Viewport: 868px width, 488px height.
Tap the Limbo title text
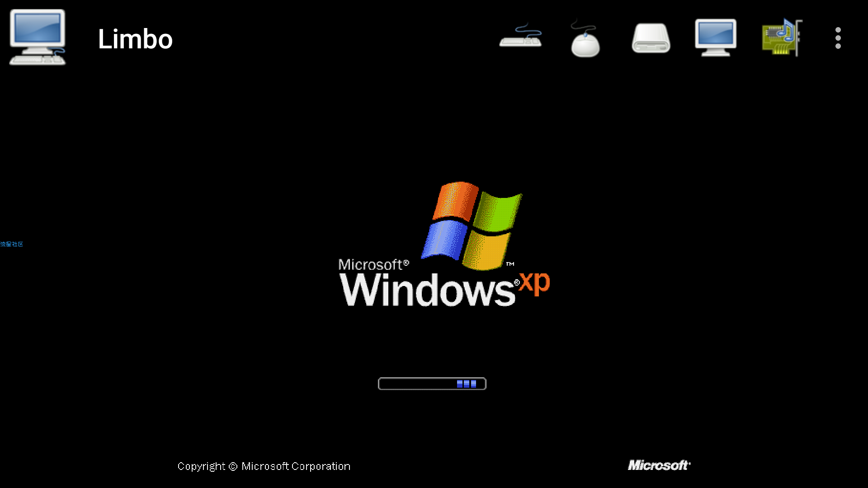click(x=135, y=39)
